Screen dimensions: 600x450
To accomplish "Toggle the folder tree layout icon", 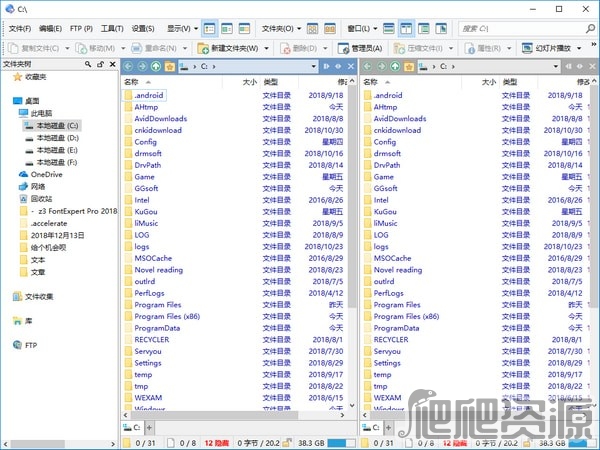I will click(x=424, y=29).
